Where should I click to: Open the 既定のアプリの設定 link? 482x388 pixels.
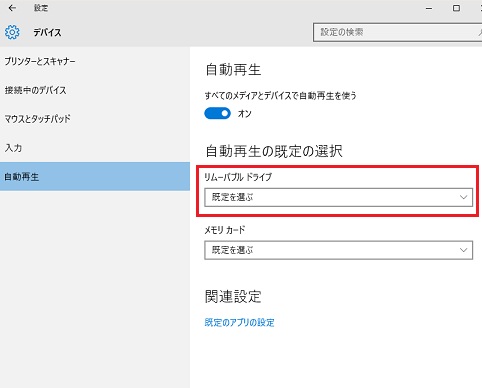pos(239,322)
